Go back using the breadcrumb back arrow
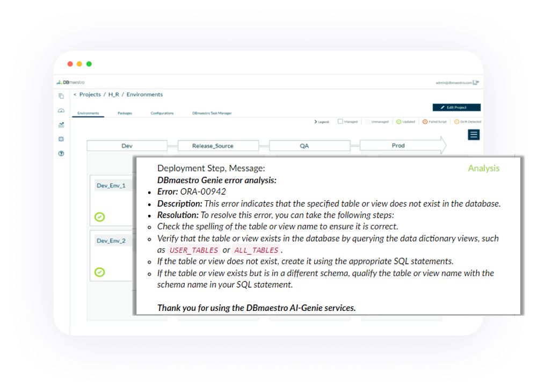This screenshot has height=392, width=537. (75, 95)
